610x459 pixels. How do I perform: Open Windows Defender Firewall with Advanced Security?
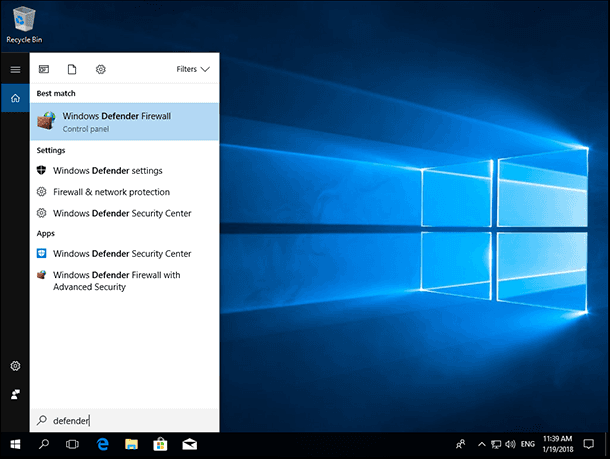(124, 281)
